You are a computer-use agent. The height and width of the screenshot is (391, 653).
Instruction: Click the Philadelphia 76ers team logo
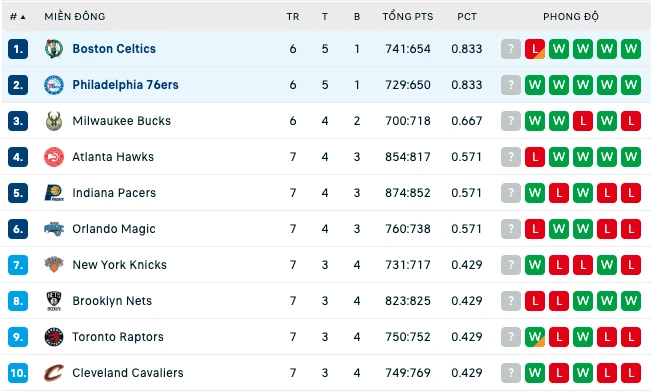(54, 85)
